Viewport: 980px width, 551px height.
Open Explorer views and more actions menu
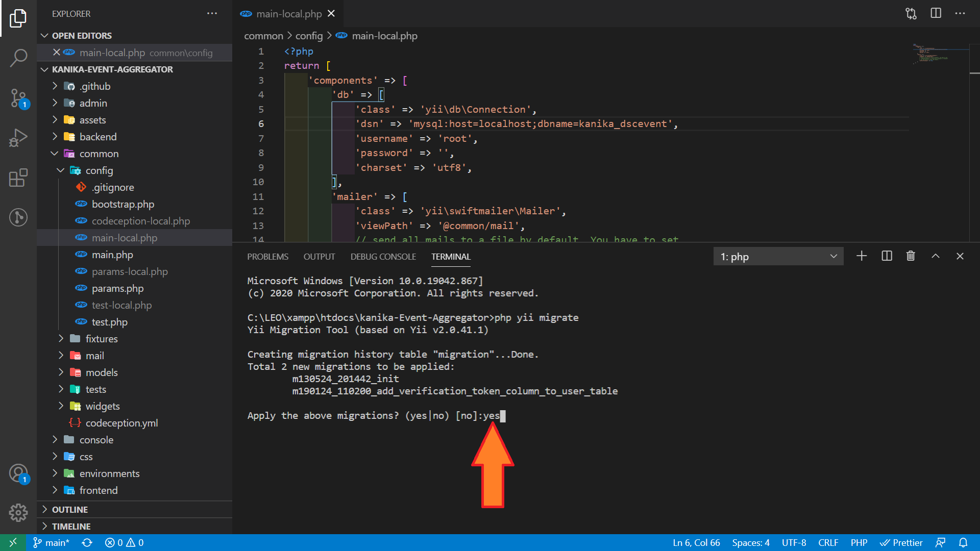coord(212,13)
